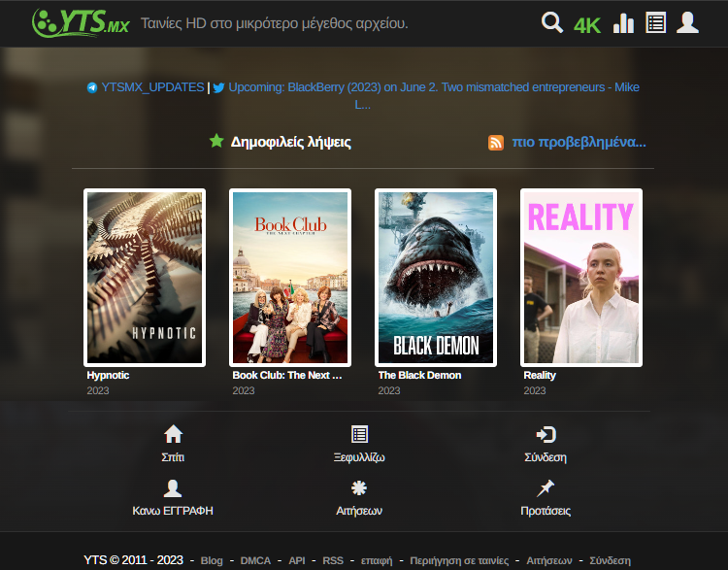728x570 pixels.
Task: Open the πιο προβεβλημένα link
Action: pyautogui.click(x=579, y=142)
